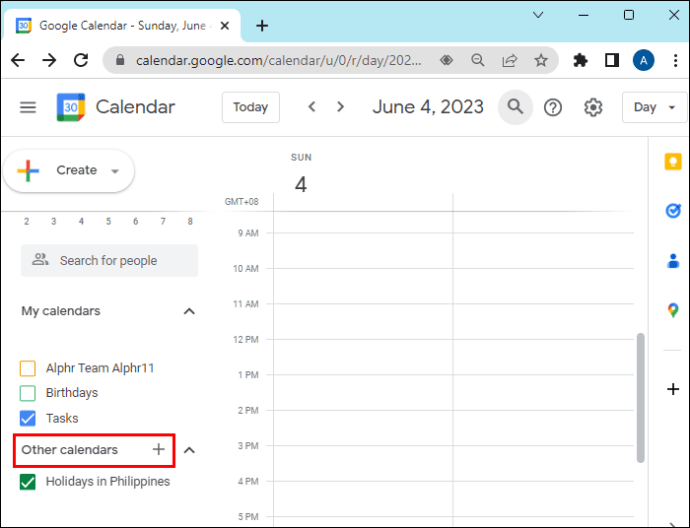Click the June 4, 2023 date heading
690x528 pixels.
click(428, 106)
